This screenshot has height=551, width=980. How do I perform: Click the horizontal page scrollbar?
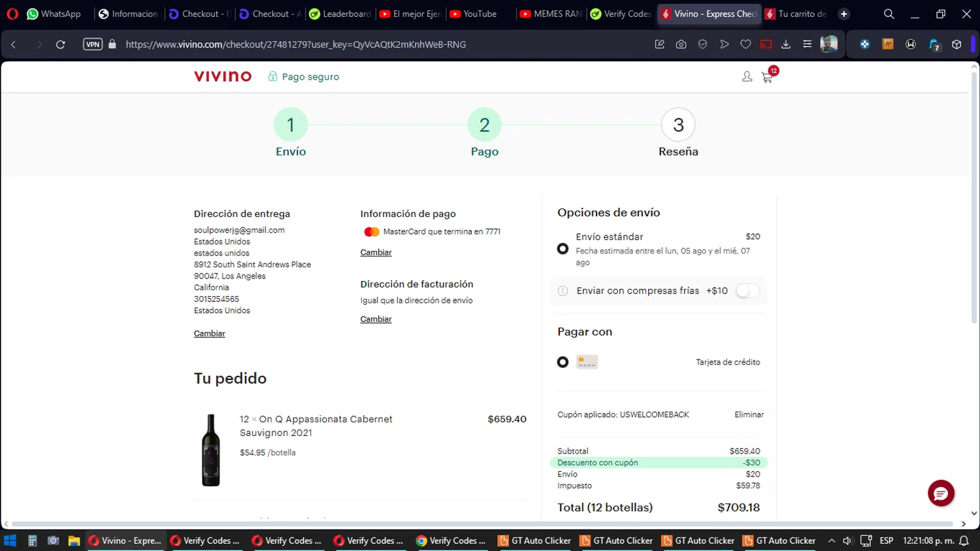(482, 524)
